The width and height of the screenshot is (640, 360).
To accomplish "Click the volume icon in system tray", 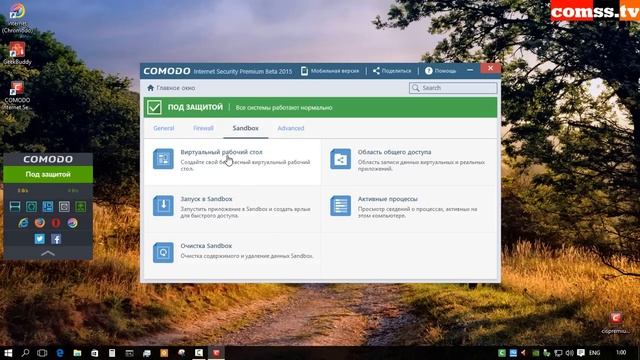I will [x=570, y=353].
